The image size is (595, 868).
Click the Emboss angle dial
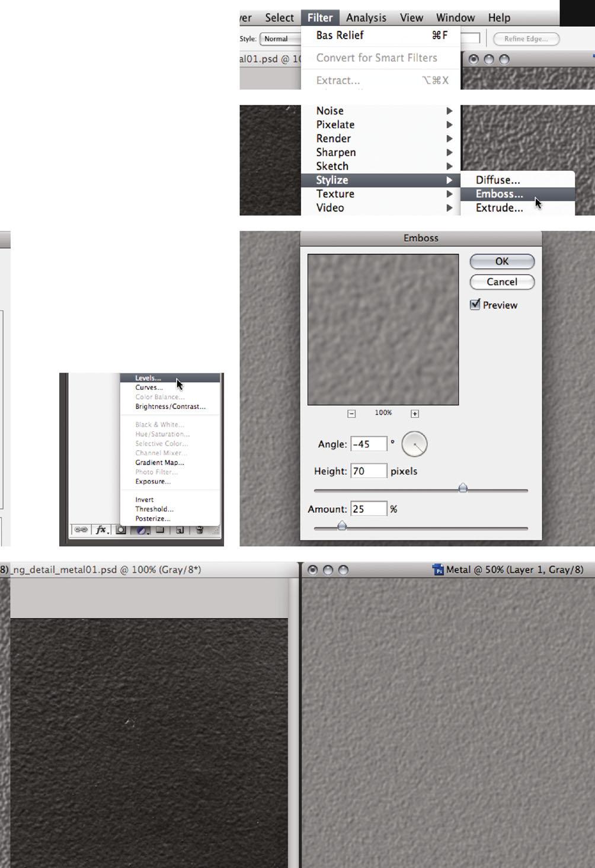click(x=414, y=444)
